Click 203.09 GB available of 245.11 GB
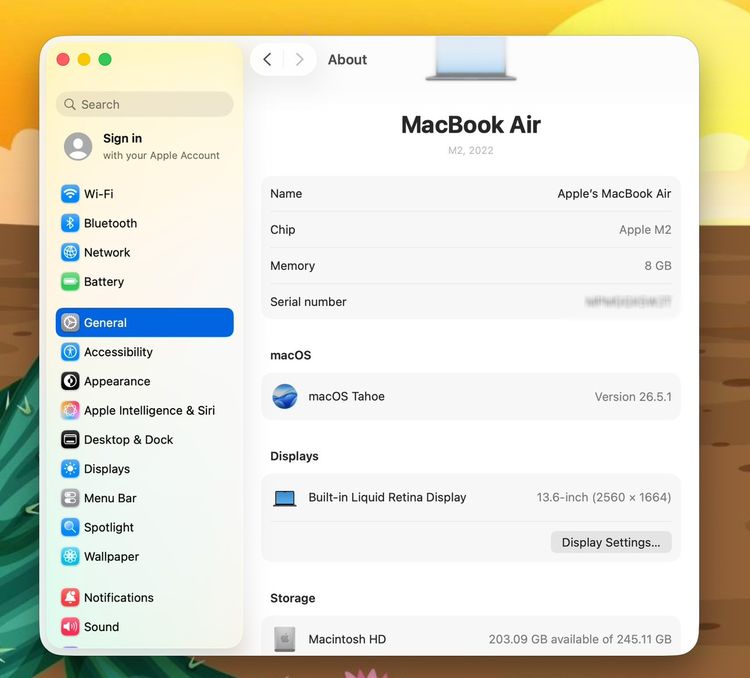 [580, 639]
